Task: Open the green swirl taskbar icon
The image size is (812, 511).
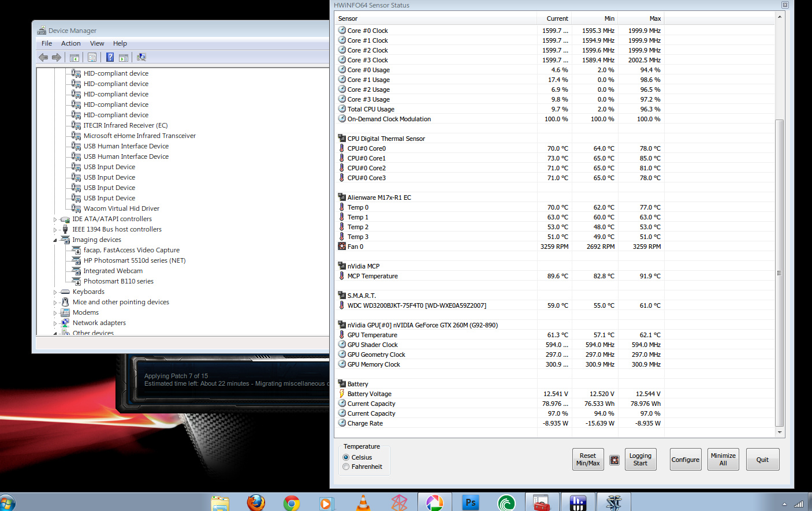Action: click(x=506, y=503)
